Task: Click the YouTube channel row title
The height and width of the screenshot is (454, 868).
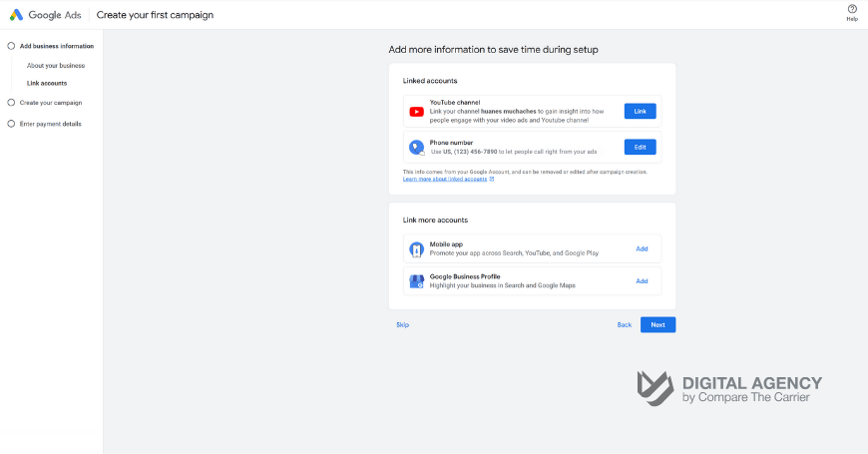Action: click(455, 103)
